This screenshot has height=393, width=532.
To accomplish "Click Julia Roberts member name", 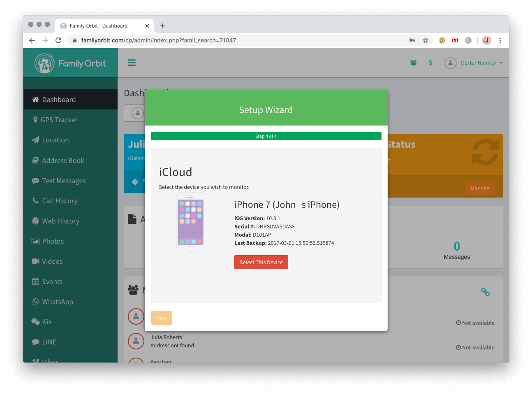I will point(166,337).
